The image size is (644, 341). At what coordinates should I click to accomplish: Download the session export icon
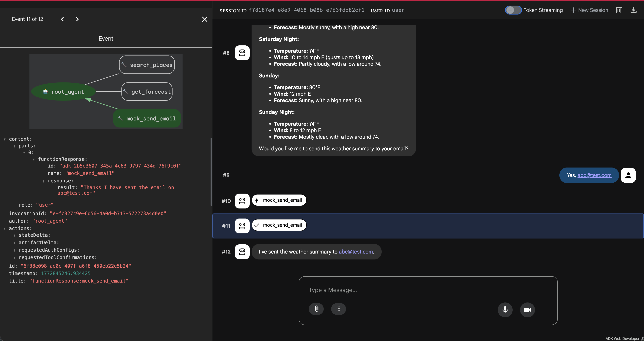point(633,10)
